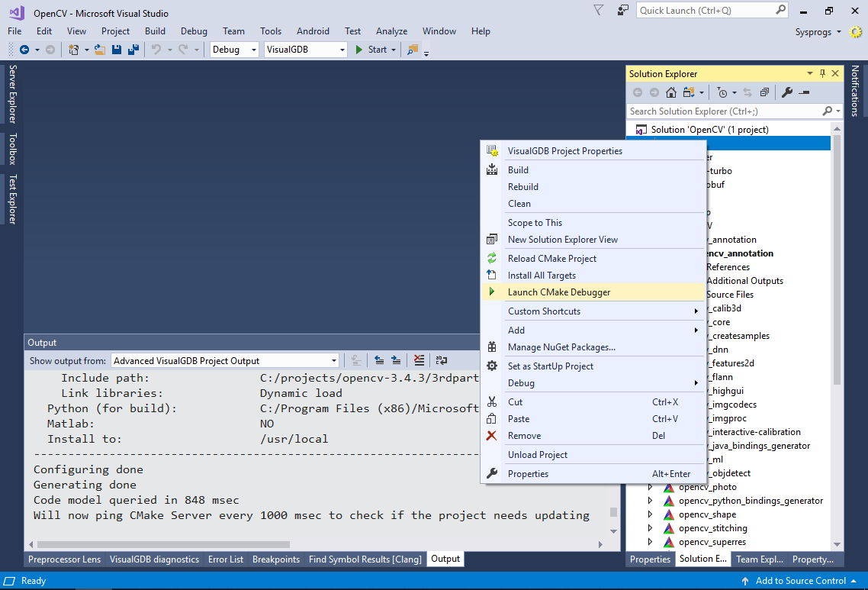Screen dimensions: 868x590
Task: Open the Android menu
Action: (x=313, y=31)
